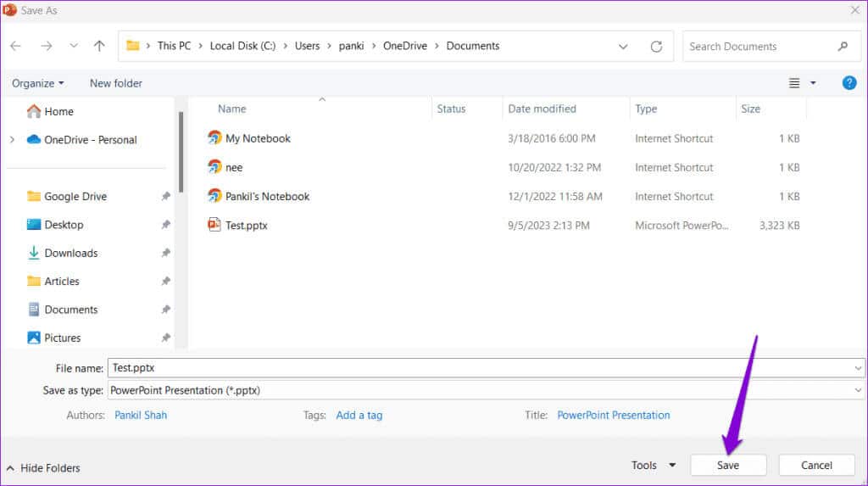Open Downloads in the sidebar
Screen dimensions: 868x486
[62, 253]
